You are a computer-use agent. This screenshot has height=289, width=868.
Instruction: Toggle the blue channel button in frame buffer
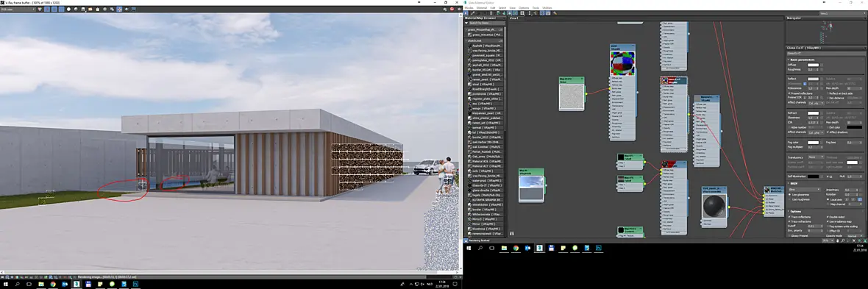click(x=62, y=9)
